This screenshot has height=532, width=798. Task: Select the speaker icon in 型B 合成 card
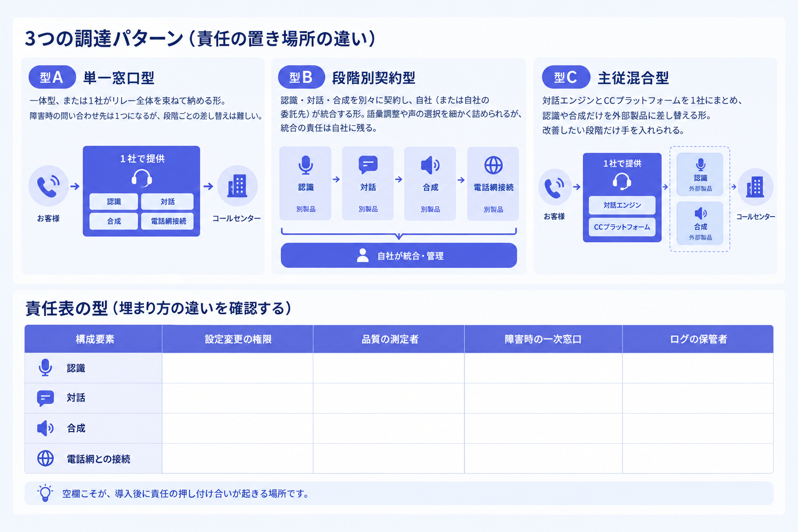point(430,165)
